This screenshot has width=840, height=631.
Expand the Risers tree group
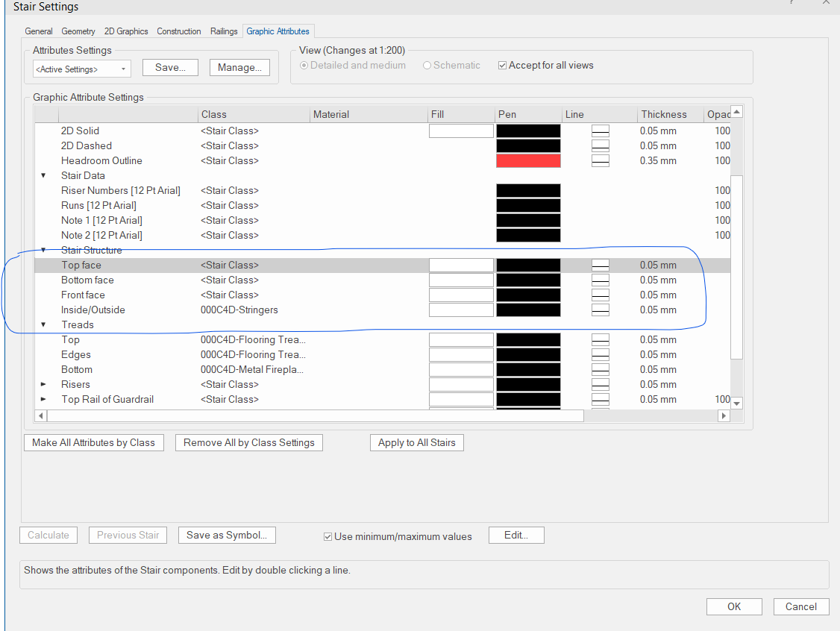coord(43,384)
